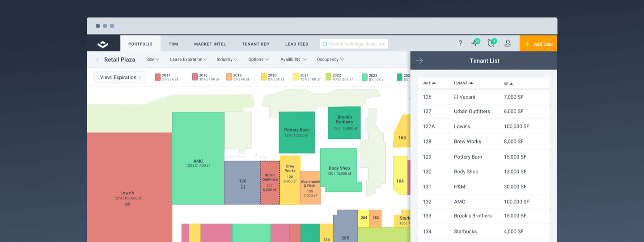Viewport: 644px width, 242px height.
Task: Click the 2017 red legend swatch
Action: [x=158, y=77]
